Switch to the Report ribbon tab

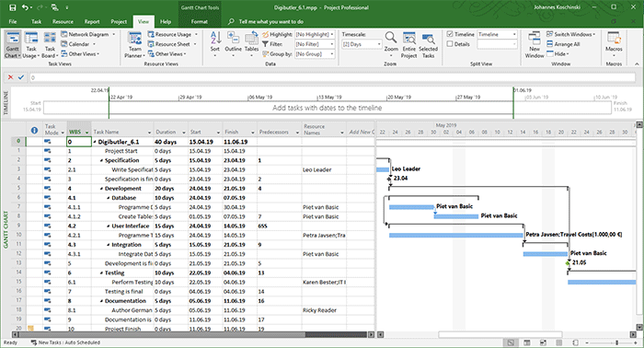(x=92, y=21)
